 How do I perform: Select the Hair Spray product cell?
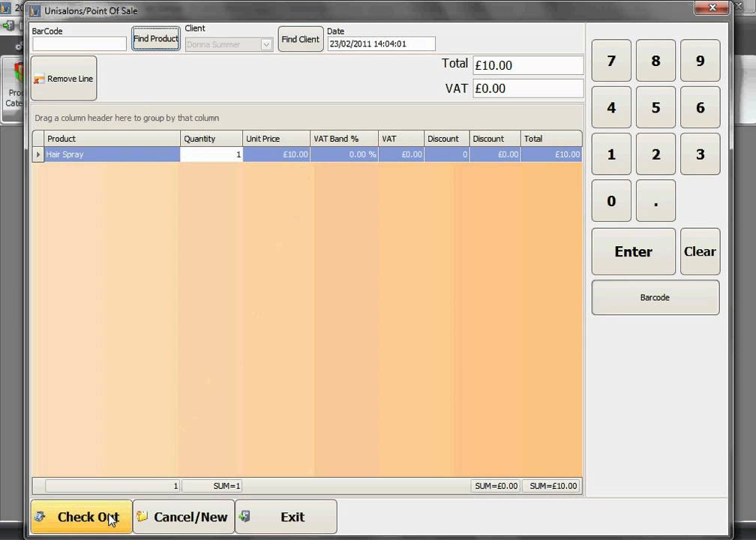click(112, 154)
